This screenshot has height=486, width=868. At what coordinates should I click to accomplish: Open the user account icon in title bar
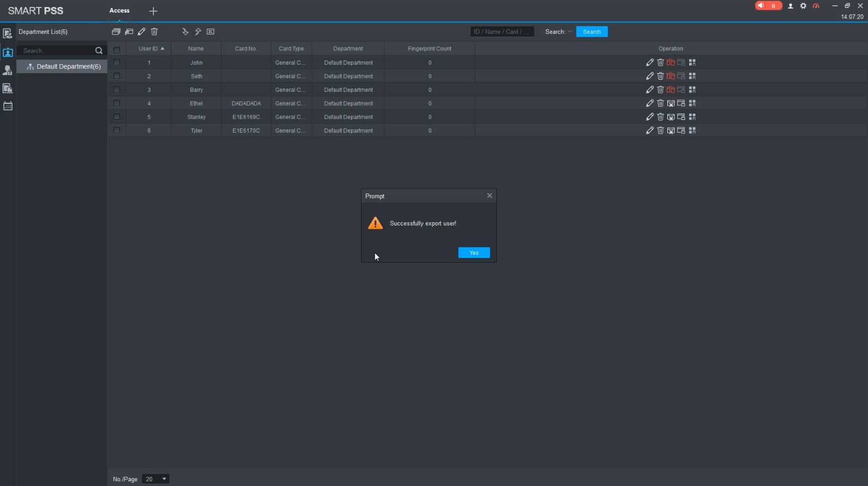[x=790, y=6]
